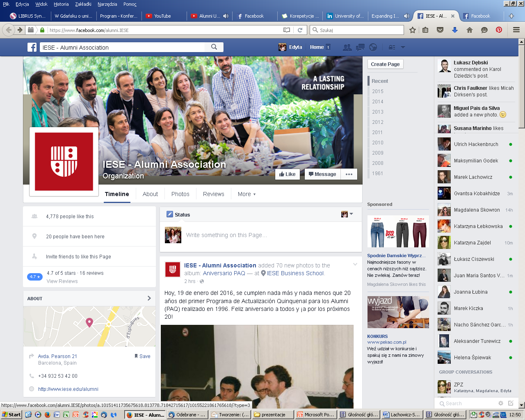This screenshot has height=420, width=525.
Task: Open the ZPZ group conversation
Action: tap(476, 387)
